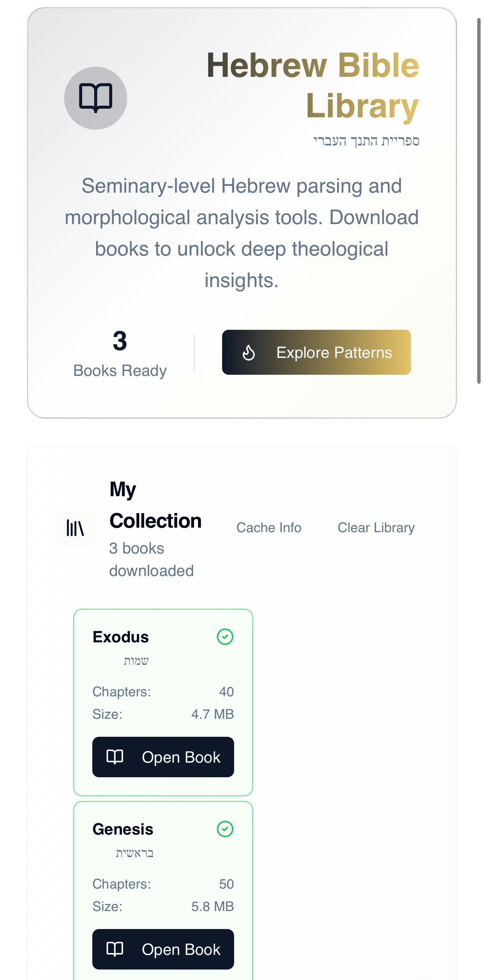Click the Exodus card title
The image size is (484, 980).
120,637
